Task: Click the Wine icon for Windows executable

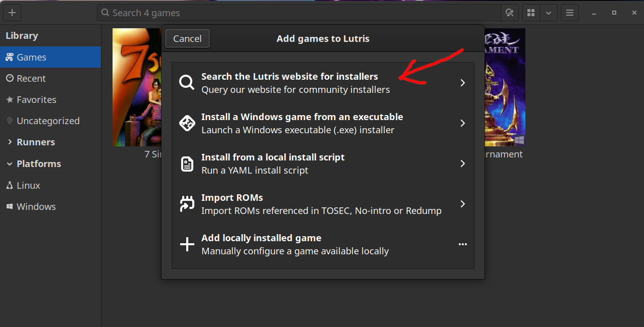Action: point(187,123)
